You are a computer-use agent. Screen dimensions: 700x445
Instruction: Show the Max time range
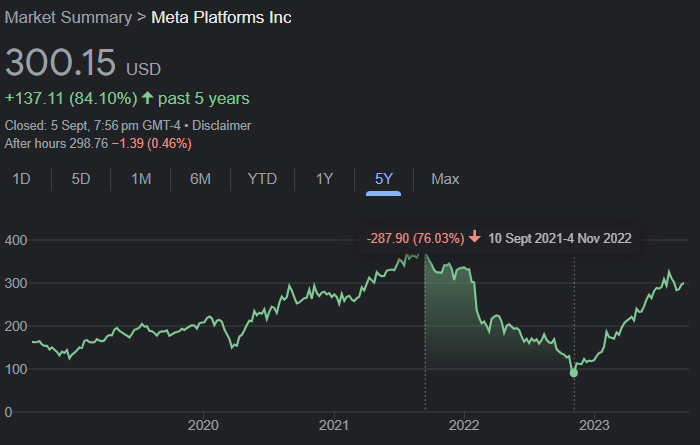[x=445, y=179]
